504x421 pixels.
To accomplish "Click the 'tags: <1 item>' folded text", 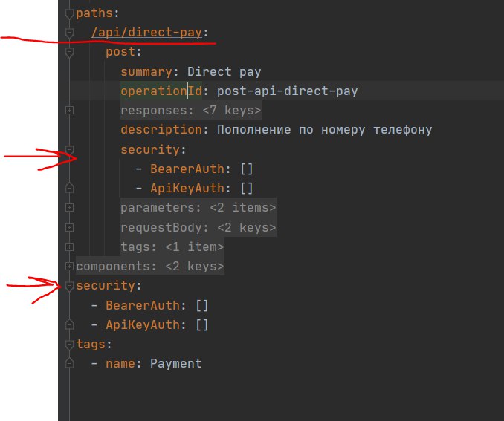I will (x=172, y=247).
